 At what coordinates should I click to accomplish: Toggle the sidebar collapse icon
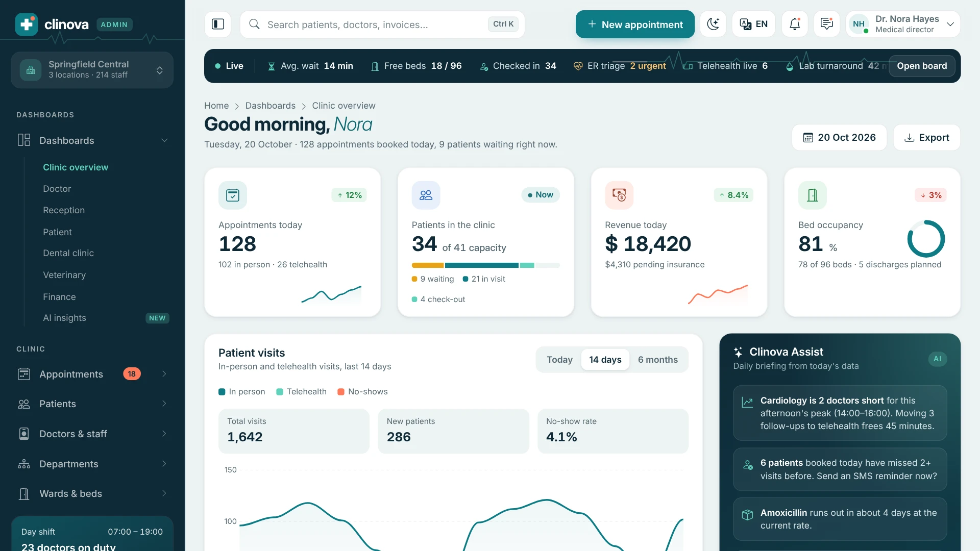tap(218, 24)
